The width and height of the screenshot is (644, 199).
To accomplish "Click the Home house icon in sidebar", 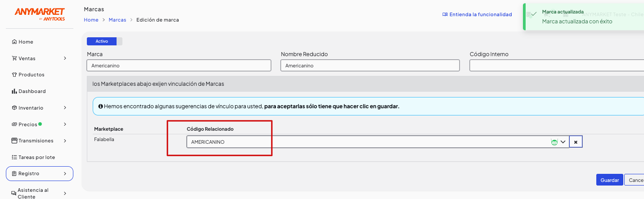I will [14, 42].
